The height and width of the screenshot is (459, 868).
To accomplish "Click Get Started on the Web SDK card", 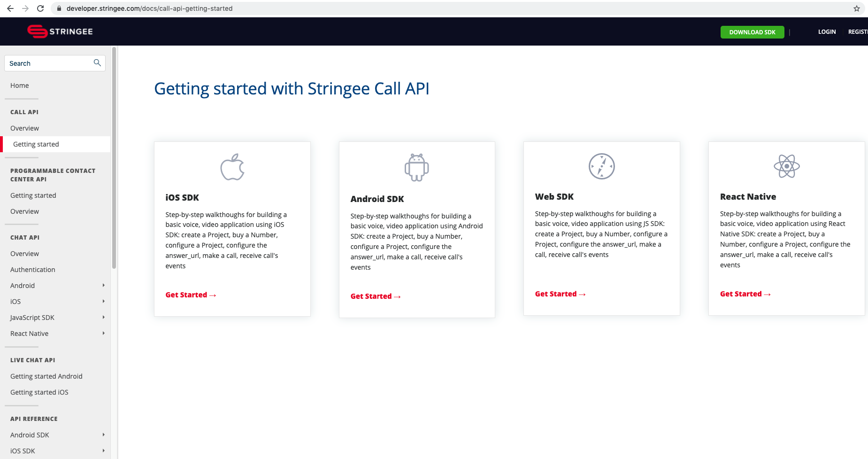I will [x=560, y=294].
